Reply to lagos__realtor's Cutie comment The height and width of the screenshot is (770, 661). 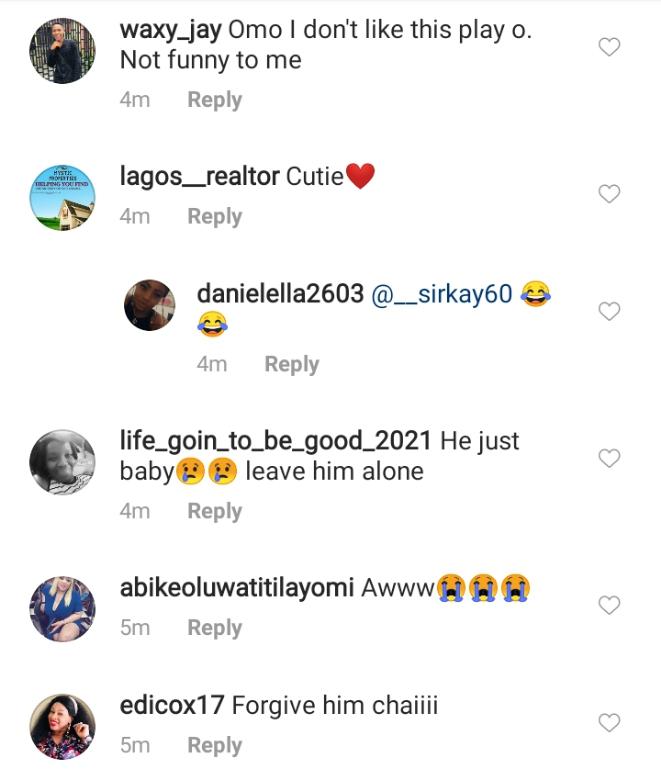click(215, 216)
